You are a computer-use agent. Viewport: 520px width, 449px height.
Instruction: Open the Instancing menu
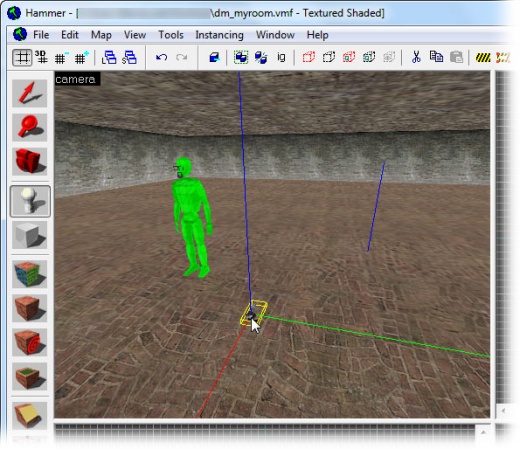click(x=219, y=35)
